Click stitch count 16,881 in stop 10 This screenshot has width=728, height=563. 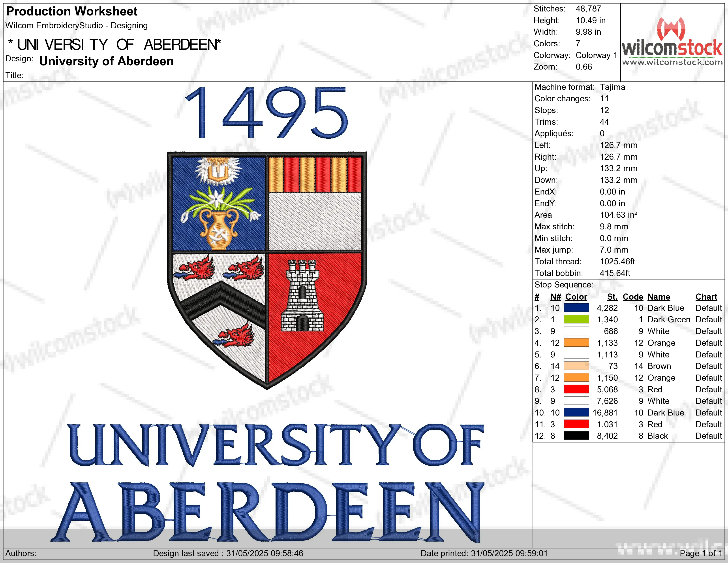coord(605,413)
